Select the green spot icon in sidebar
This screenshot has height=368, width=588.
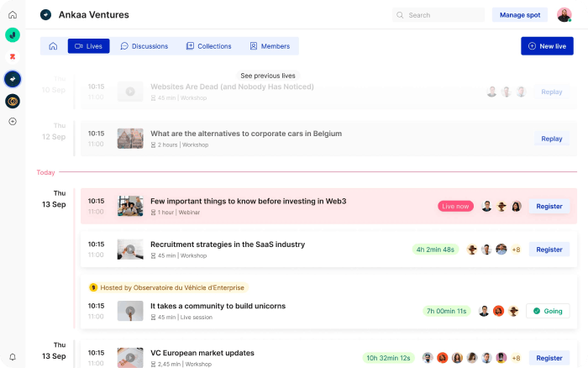tap(13, 35)
